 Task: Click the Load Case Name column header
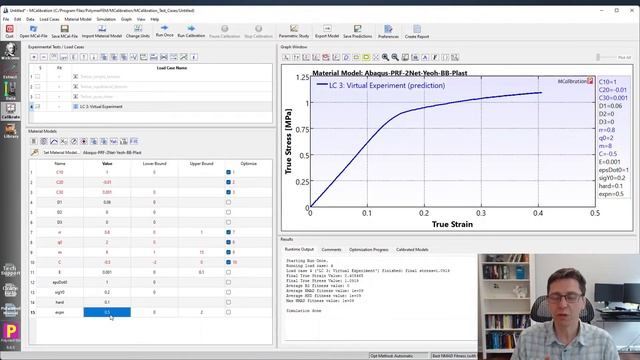[172, 68]
